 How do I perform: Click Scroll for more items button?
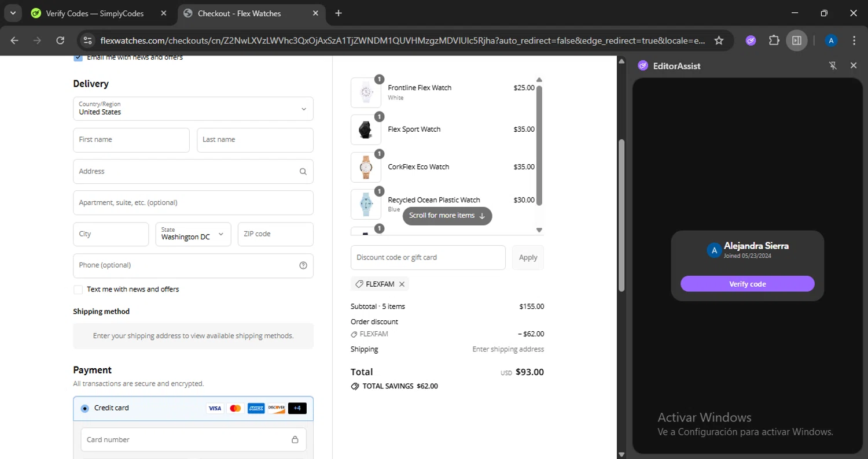click(x=447, y=216)
